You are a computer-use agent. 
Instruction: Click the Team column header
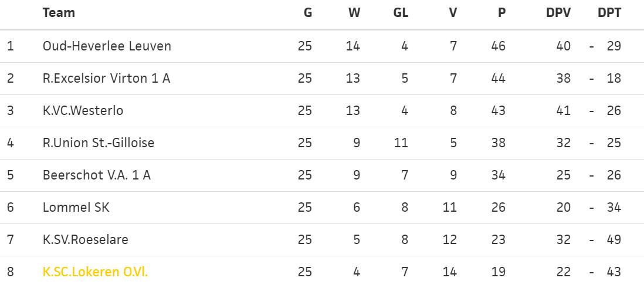click(x=59, y=12)
